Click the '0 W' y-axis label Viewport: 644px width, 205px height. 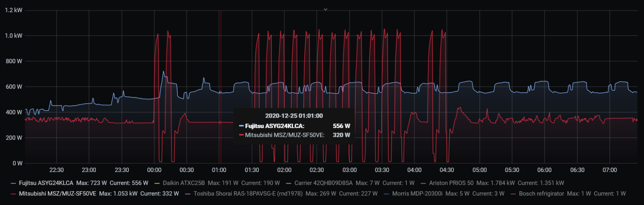17,163
